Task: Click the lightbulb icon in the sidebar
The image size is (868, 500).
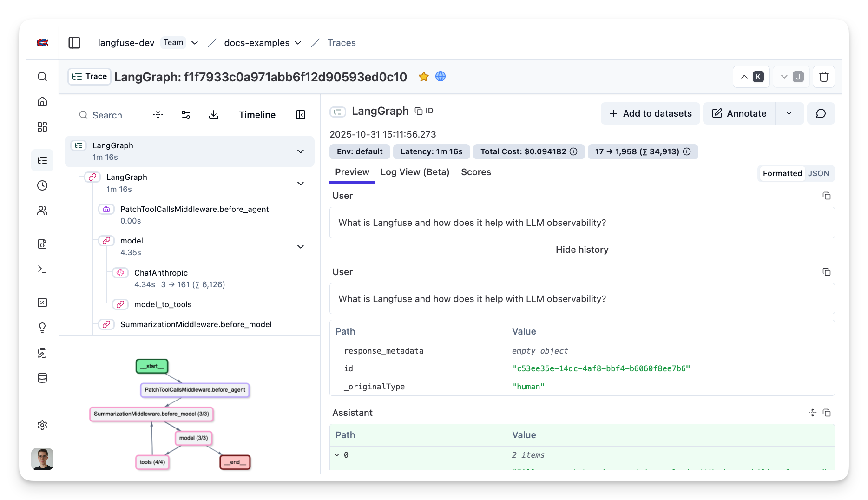Action: click(42, 327)
